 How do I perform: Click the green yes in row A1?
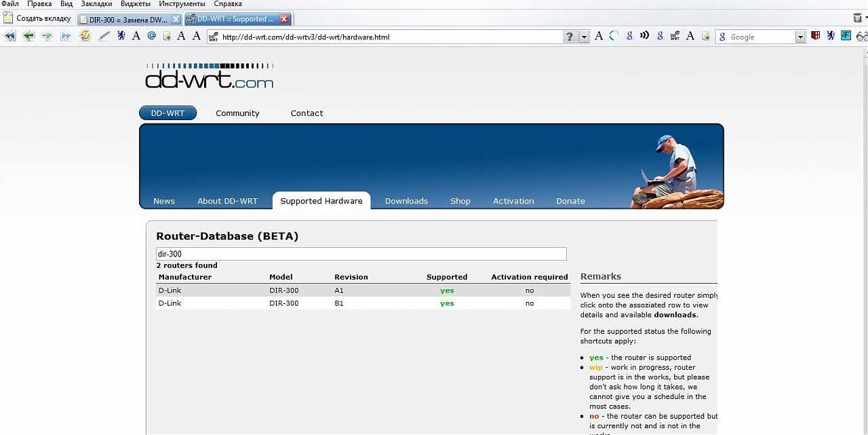[447, 290]
